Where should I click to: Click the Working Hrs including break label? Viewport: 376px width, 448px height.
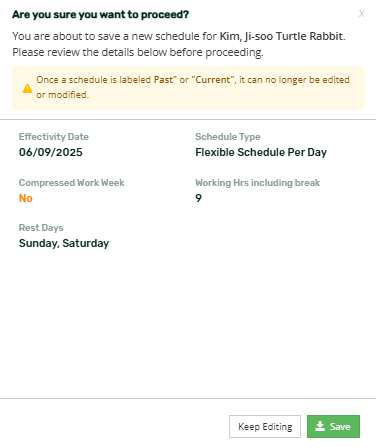click(x=258, y=183)
